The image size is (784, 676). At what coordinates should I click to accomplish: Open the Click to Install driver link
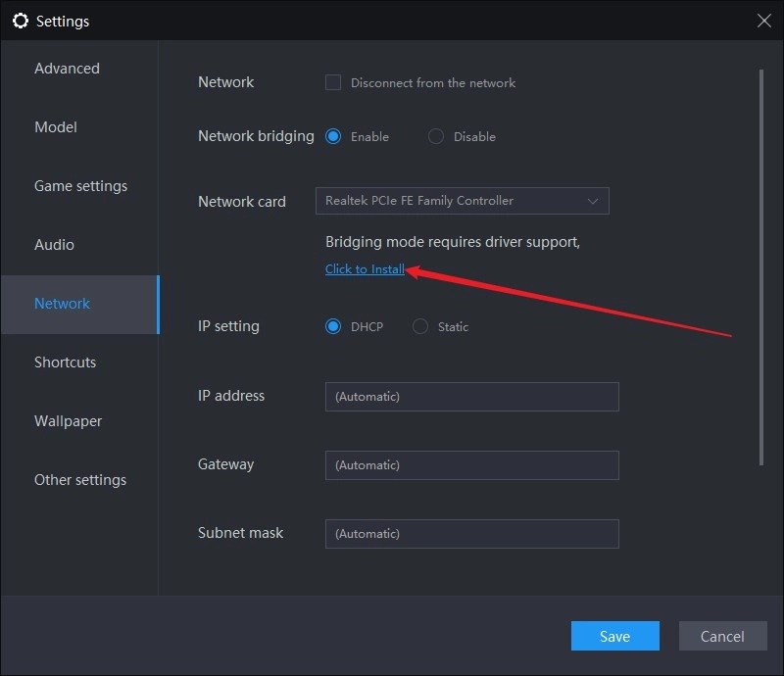pos(365,267)
